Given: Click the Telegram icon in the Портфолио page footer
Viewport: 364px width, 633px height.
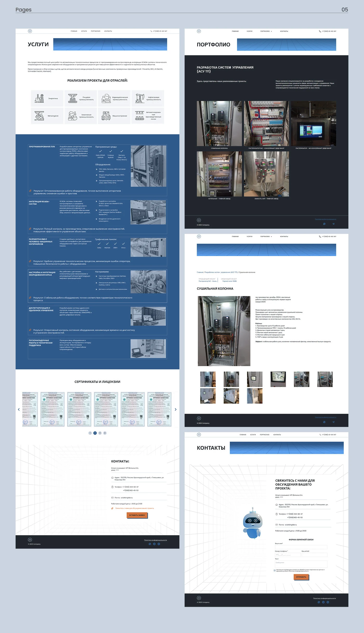Looking at the screenshot, I should tap(333, 224).
